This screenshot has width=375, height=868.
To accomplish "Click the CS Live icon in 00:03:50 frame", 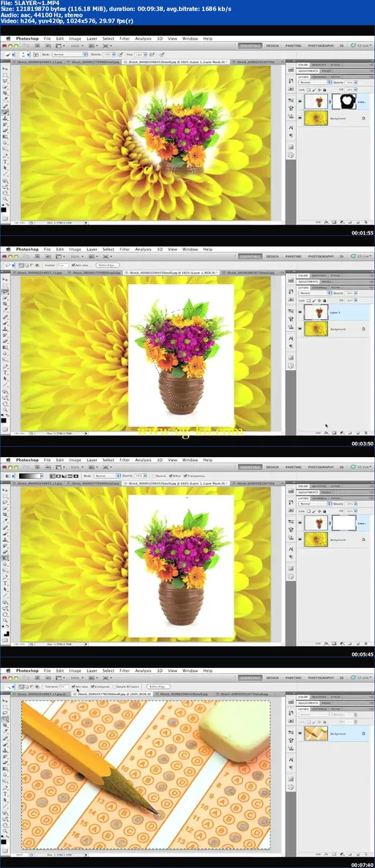I will point(353,257).
